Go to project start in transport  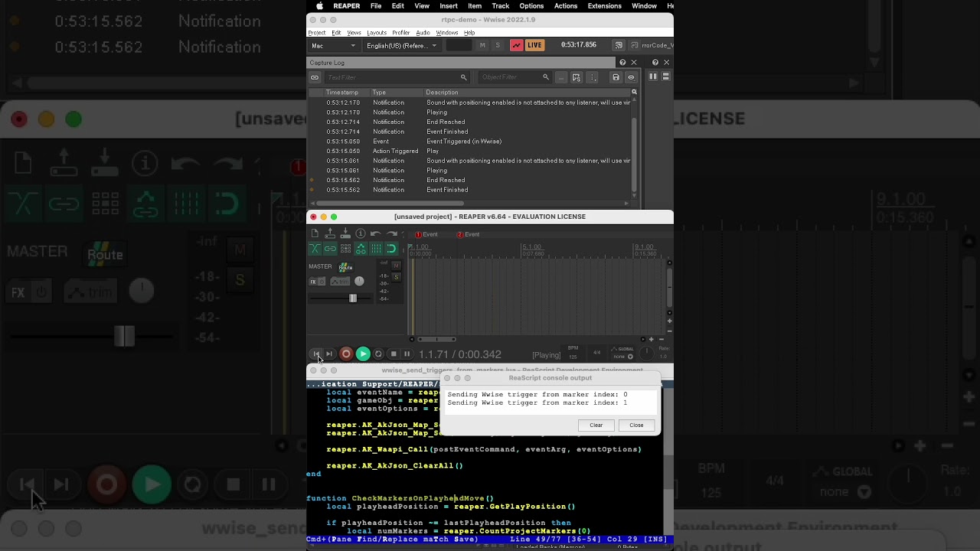coord(316,354)
